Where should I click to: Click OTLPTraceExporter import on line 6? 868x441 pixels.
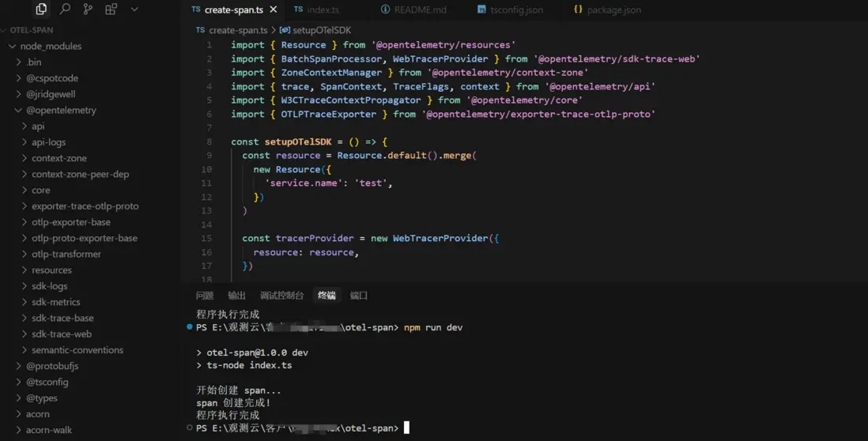pyautogui.click(x=328, y=114)
